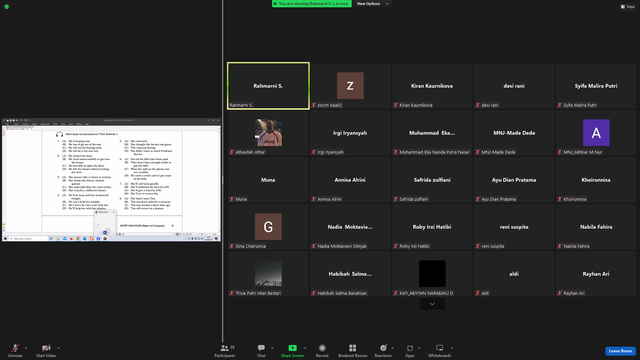The width and height of the screenshot is (640, 360).
Task: Open Breakout Rooms
Action: click(x=353, y=350)
